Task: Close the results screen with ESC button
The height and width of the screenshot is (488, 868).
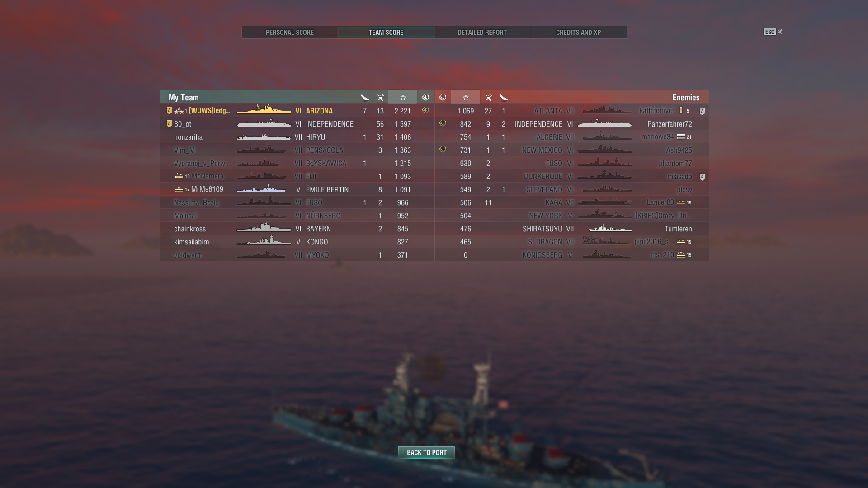Action: pyautogui.click(x=773, y=32)
